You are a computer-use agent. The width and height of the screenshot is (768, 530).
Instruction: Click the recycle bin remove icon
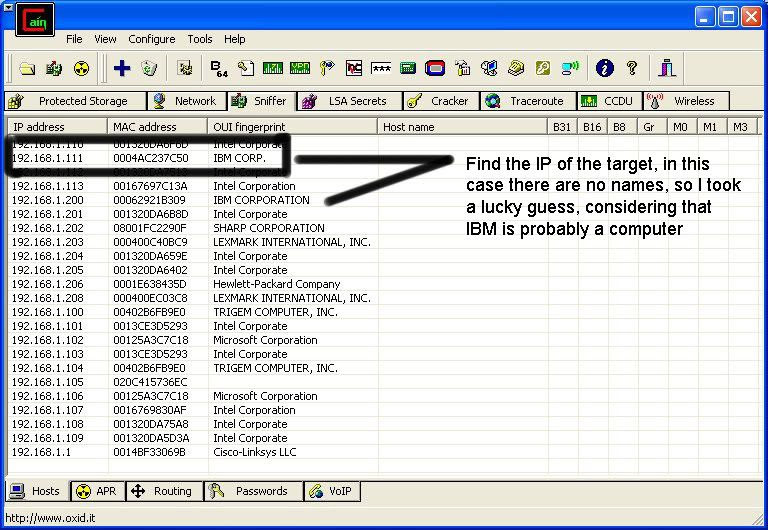pos(149,68)
